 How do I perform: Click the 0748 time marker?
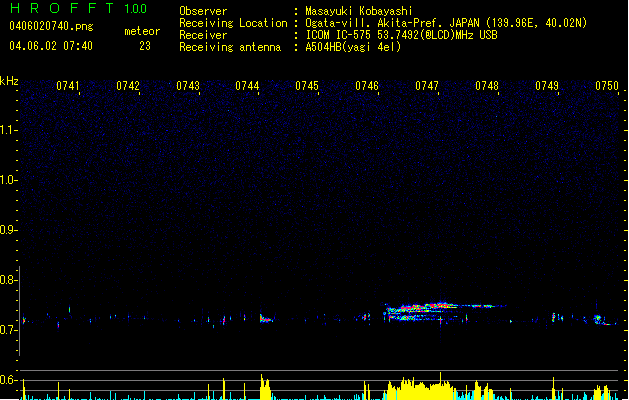pyautogui.click(x=487, y=86)
